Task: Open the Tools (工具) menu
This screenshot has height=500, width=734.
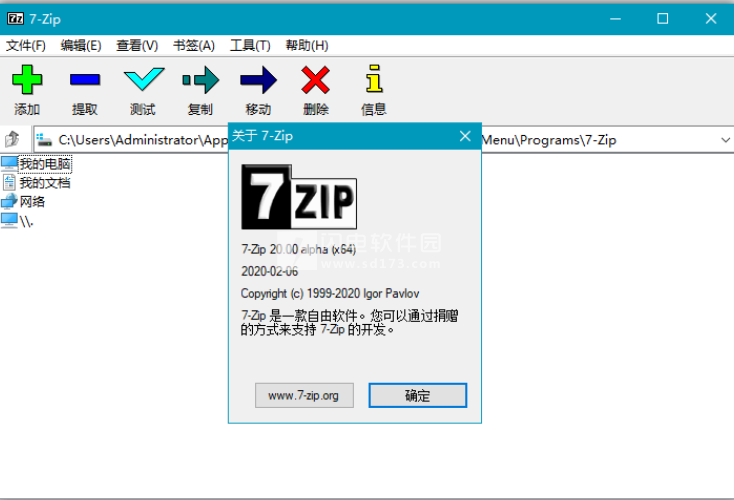Action: tap(250, 45)
